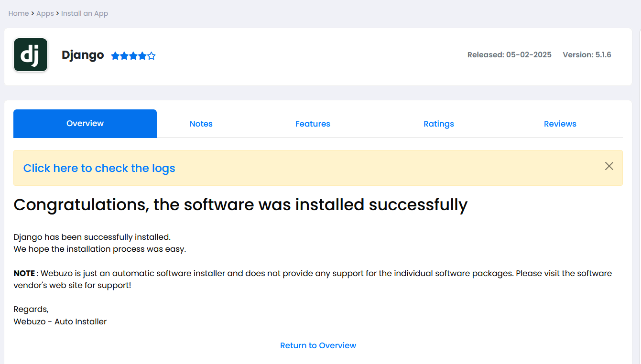This screenshot has height=364, width=641.
Task: Click the Django app logo icon
Action: [31, 55]
